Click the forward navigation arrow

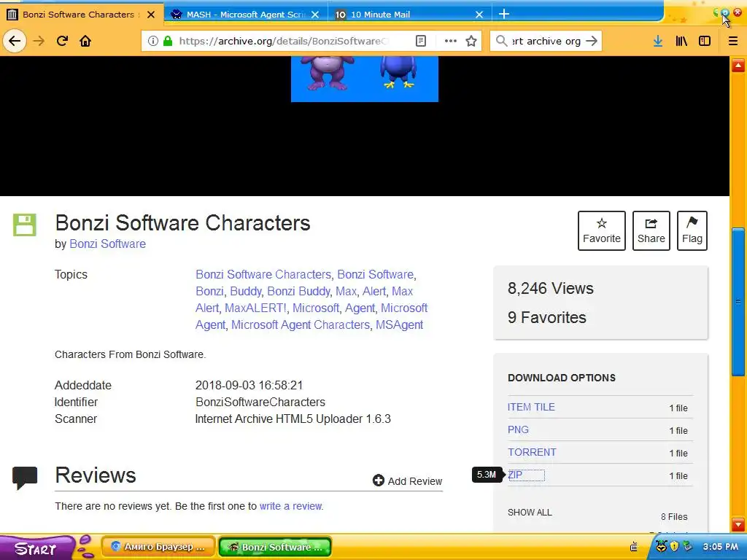(x=39, y=41)
